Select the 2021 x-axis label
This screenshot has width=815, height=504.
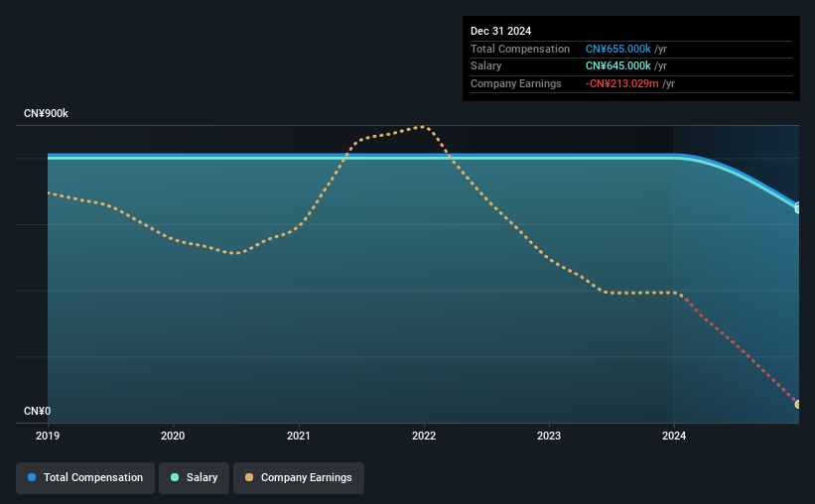click(299, 436)
